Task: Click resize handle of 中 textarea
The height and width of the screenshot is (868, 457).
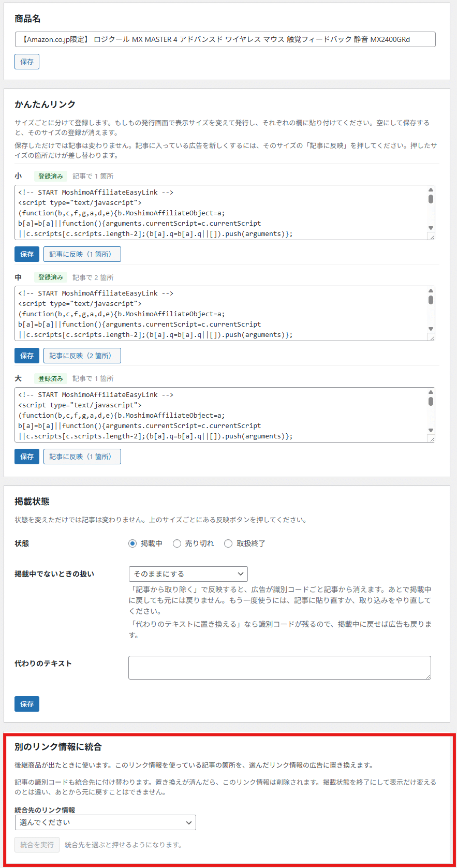Action: pyautogui.click(x=431, y=337)
